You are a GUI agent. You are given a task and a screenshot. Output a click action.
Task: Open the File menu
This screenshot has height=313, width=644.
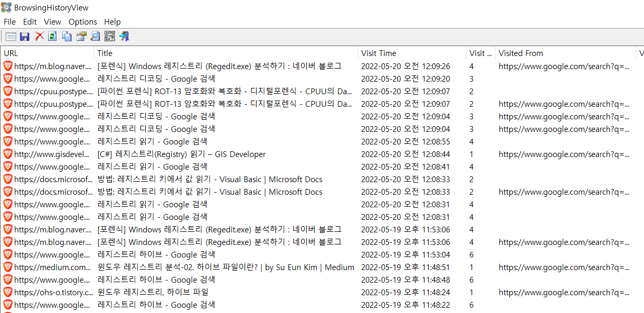tap(9, 21)
